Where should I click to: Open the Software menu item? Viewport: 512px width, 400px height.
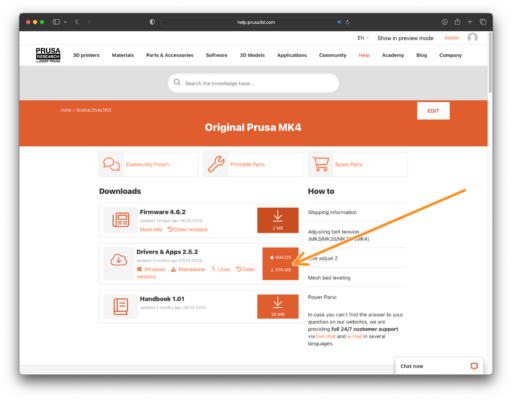(x=216, y=55)
